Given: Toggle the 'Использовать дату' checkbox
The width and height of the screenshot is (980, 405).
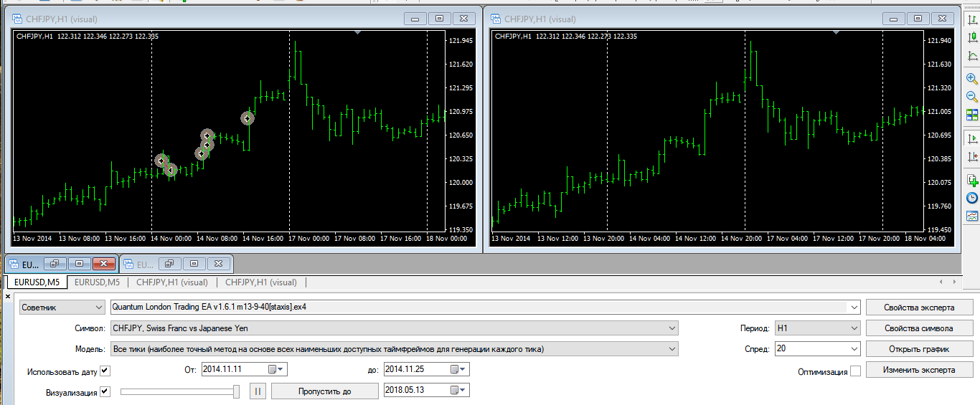Looking at the screenshot, I should click(x=105, y=371).
